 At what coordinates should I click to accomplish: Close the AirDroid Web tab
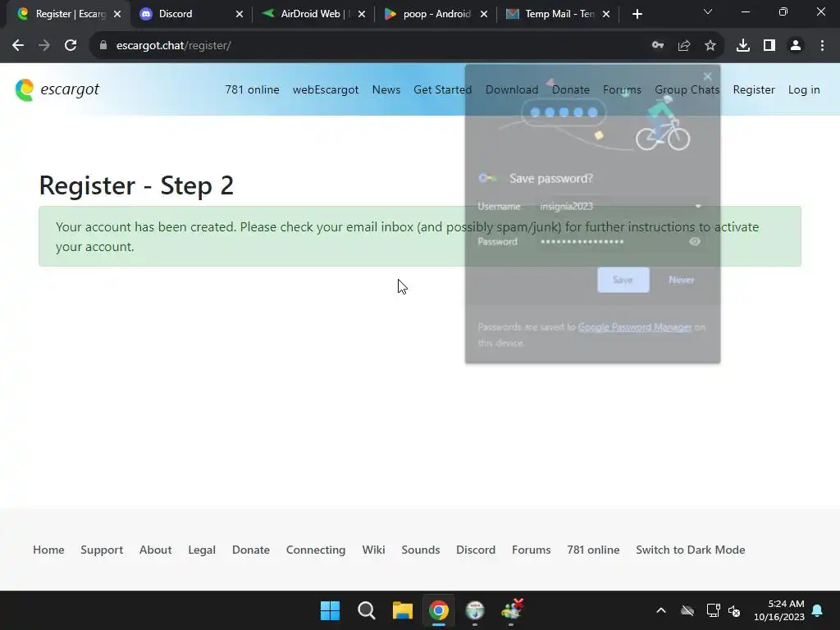(362, 14)
